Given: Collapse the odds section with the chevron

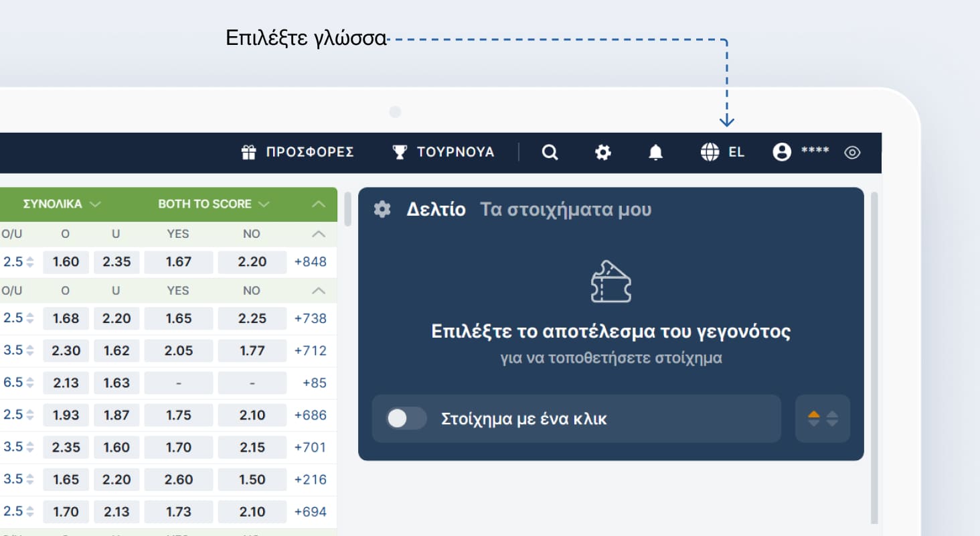Looking at the screenshot, I should click(319, 204).
